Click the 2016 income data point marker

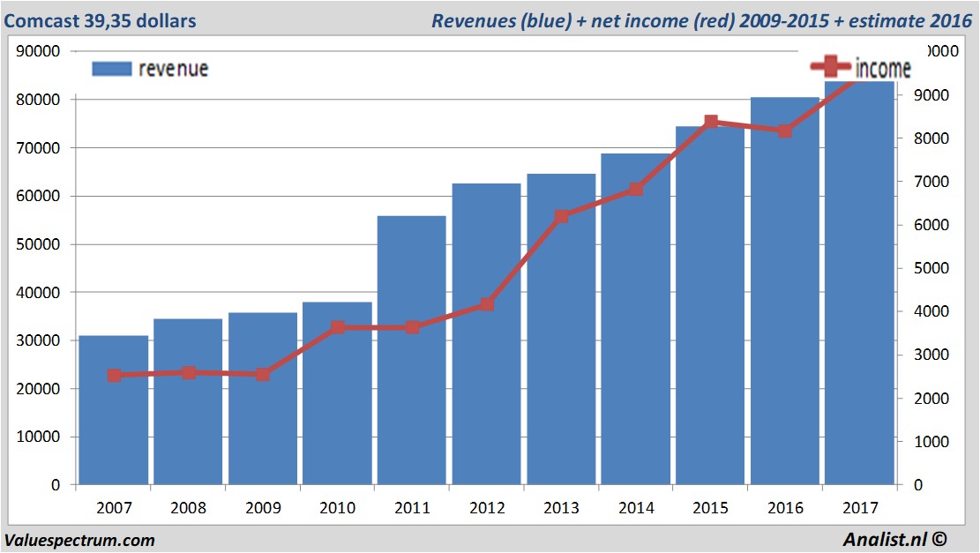click(784, 131)
